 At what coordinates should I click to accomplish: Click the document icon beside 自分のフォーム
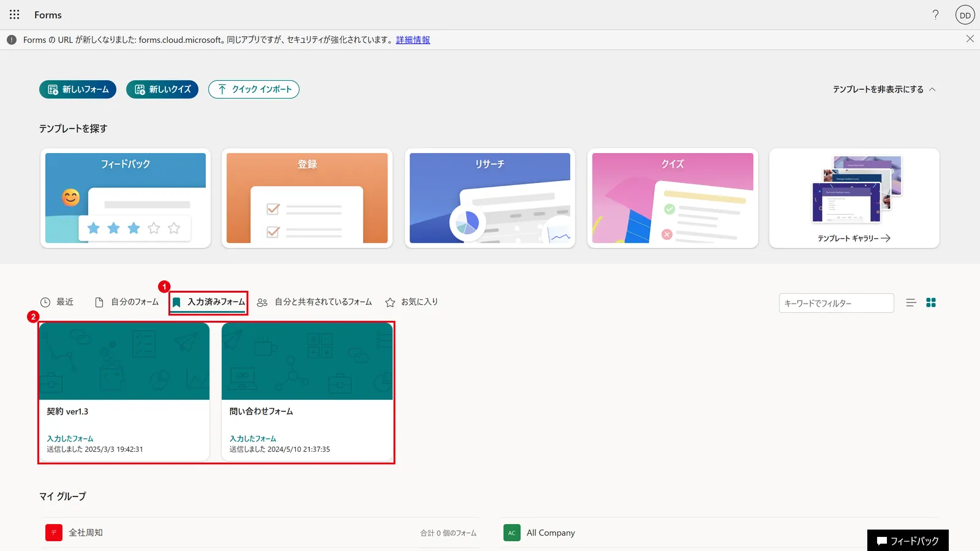[x=99, y=302]
